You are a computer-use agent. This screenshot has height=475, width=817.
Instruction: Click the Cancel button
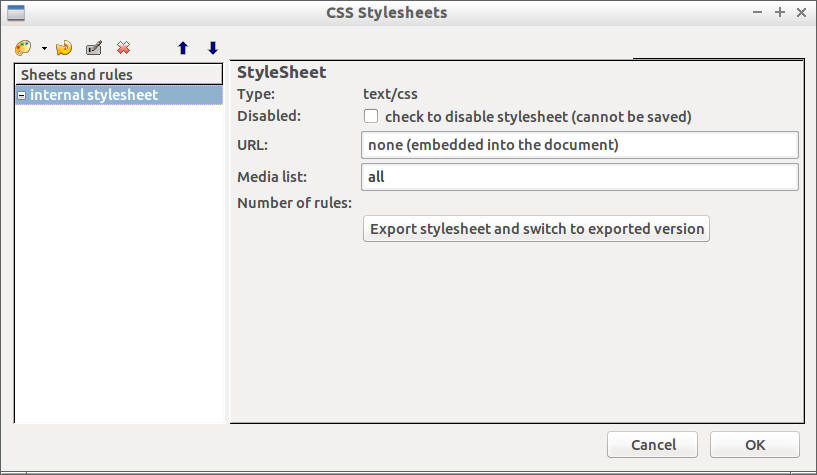[653, 445]
